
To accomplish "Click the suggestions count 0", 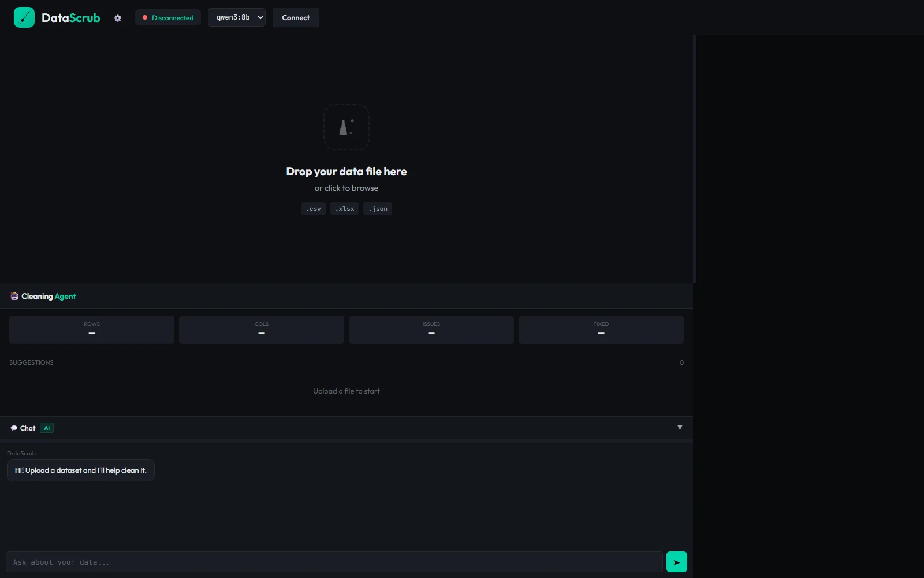I will coord(681,362).
